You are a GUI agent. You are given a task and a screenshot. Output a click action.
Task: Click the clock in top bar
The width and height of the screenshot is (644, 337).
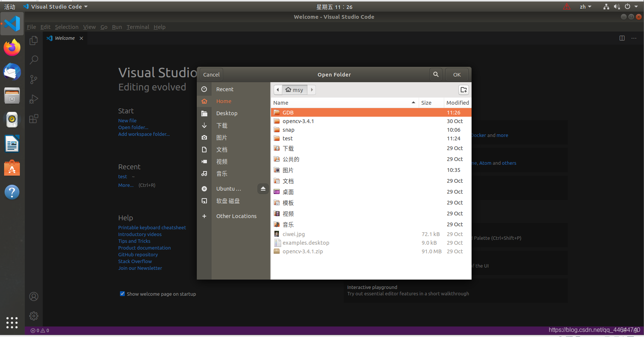(x=334, y=7)
